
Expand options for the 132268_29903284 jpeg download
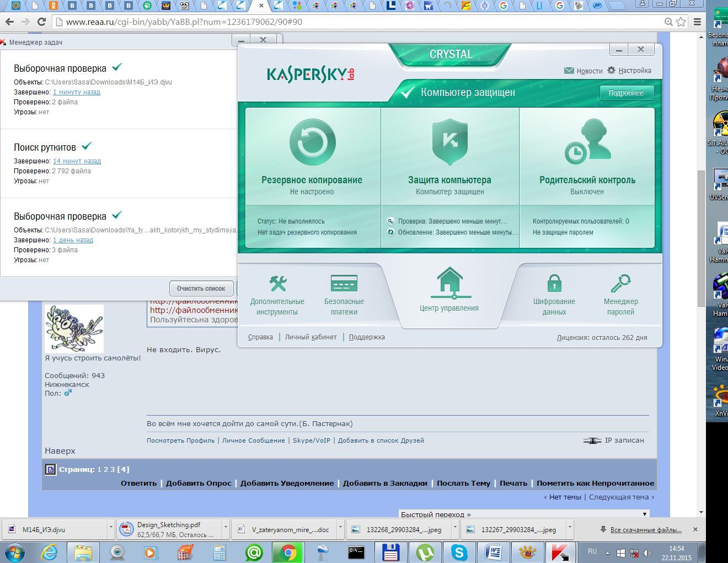454,529
